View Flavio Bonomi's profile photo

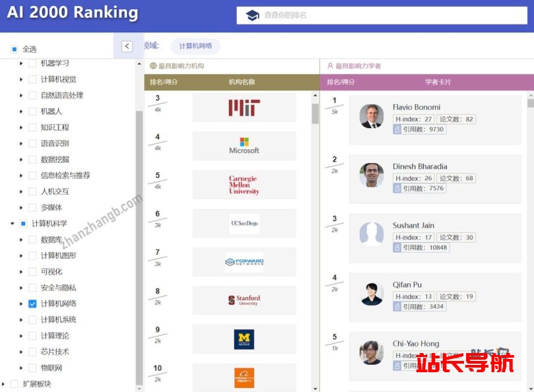pyautogui.click(x=372, y=116)
